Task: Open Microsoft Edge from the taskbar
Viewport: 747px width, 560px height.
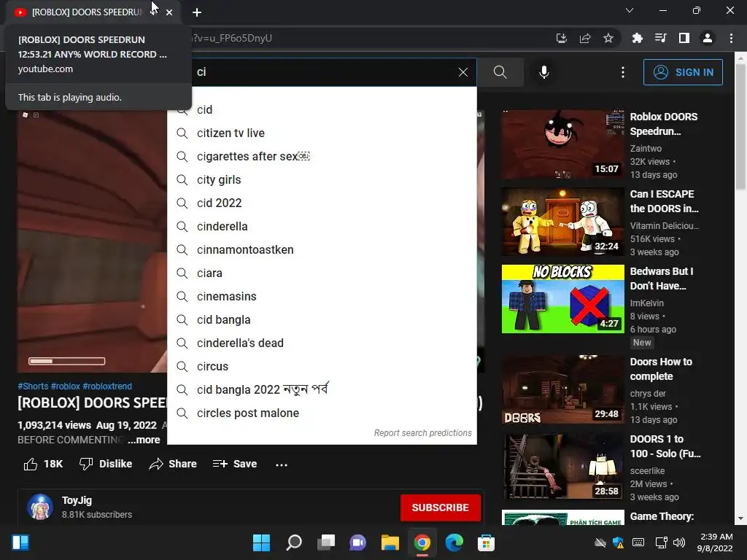Action: [x=454, y=542]
